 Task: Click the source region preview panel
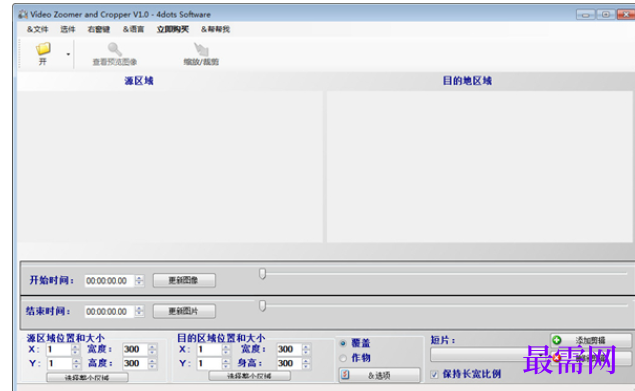click(x=170, y=167)
